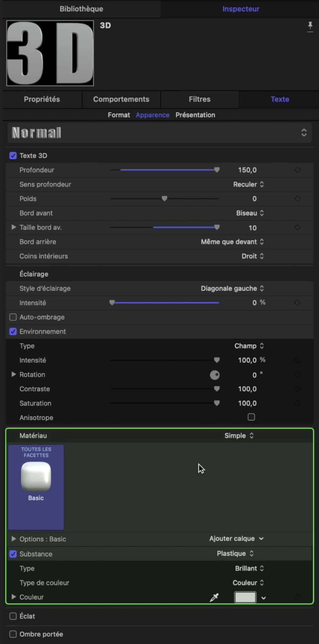Viewport: 319px width, 644px height.
Task: Open the Couleur color swatch
Action: [x=245, y=597]
